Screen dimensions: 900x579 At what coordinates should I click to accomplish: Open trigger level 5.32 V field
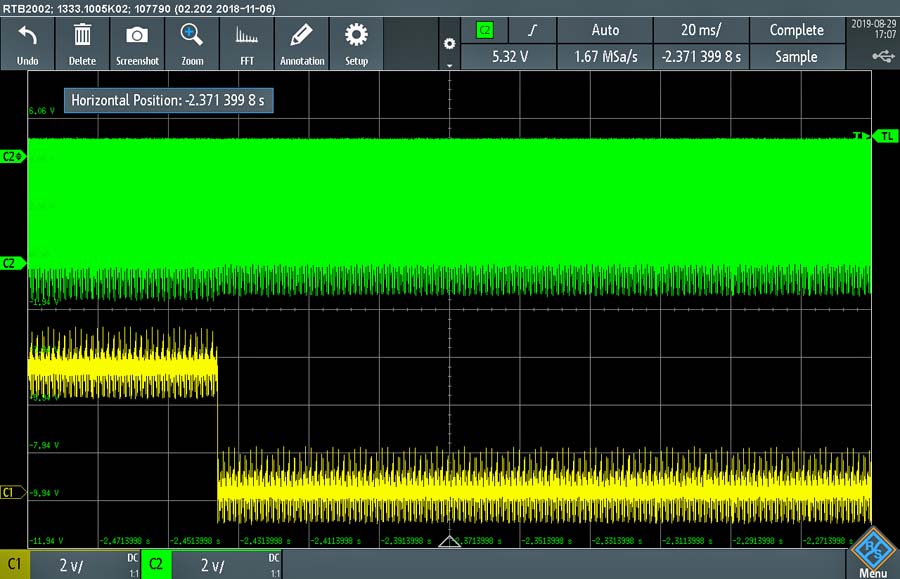[509, 57]
